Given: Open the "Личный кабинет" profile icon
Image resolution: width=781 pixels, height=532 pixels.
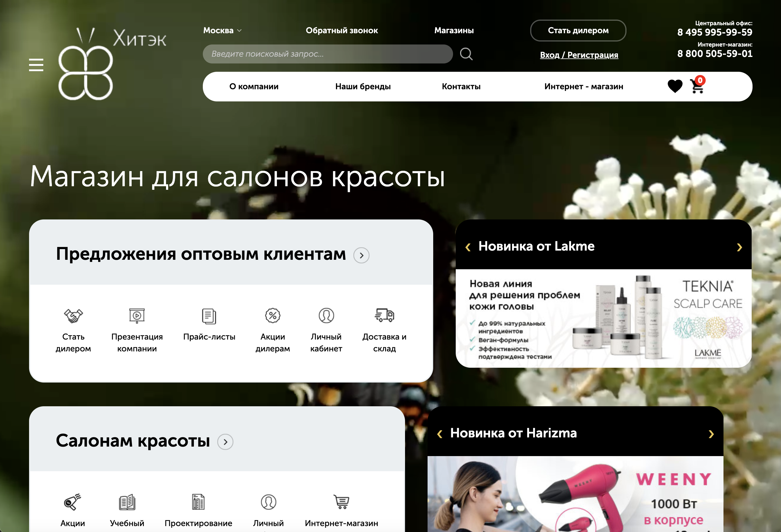Looking at the screenshot, I should point(326,316).
